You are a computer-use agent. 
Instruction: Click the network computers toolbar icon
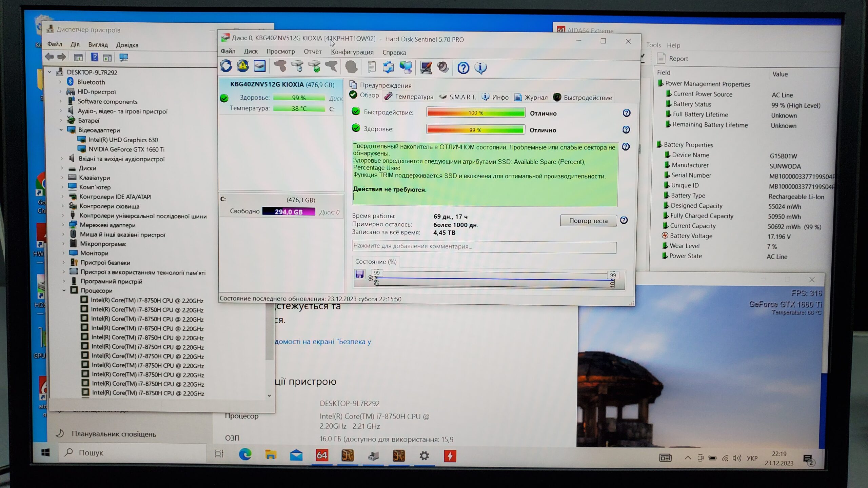(406, 67)
